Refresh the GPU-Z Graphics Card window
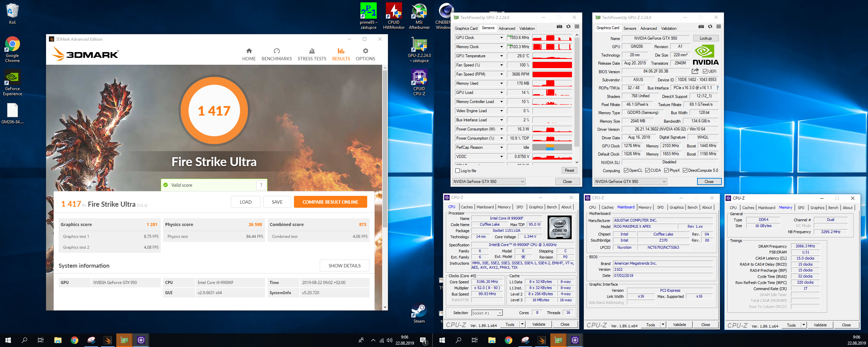The width and height of the screenshot is (868, 347). click(710, 27)
